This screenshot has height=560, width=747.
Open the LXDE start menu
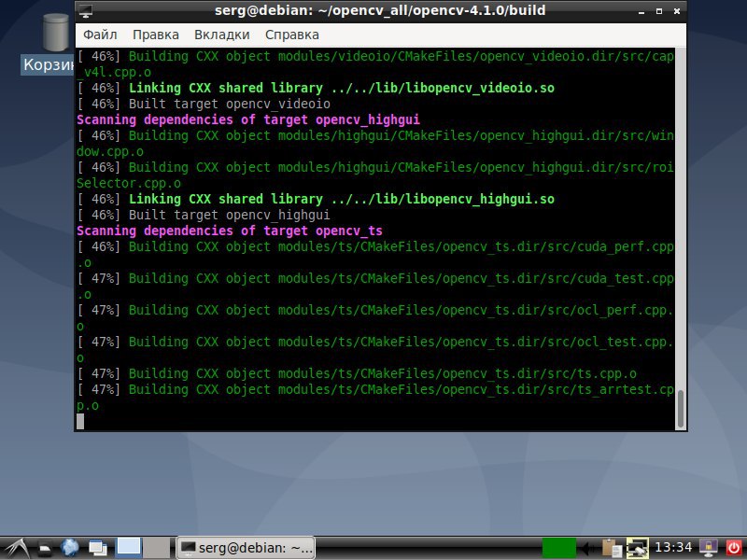(x=16, y=548)
